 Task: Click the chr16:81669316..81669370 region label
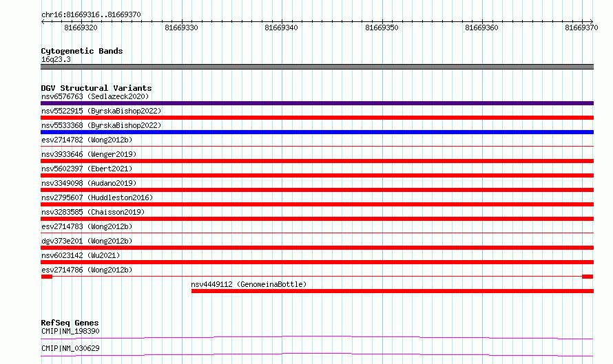click(x=91, y=14)
